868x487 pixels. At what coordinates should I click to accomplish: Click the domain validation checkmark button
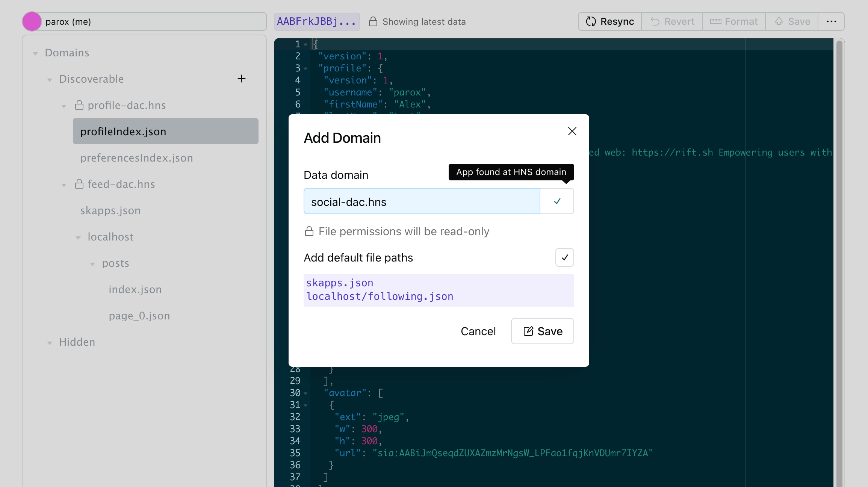[557, 201]
